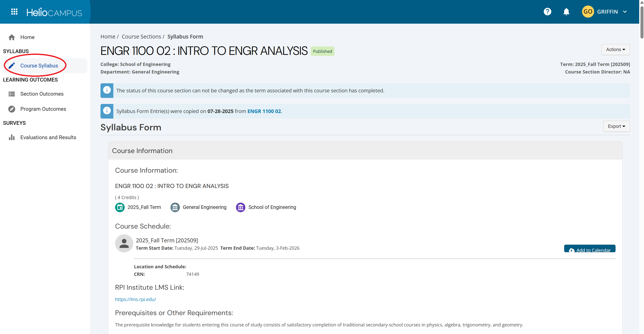Open the https://lms.rpi.edu/ link

point(135,299)
